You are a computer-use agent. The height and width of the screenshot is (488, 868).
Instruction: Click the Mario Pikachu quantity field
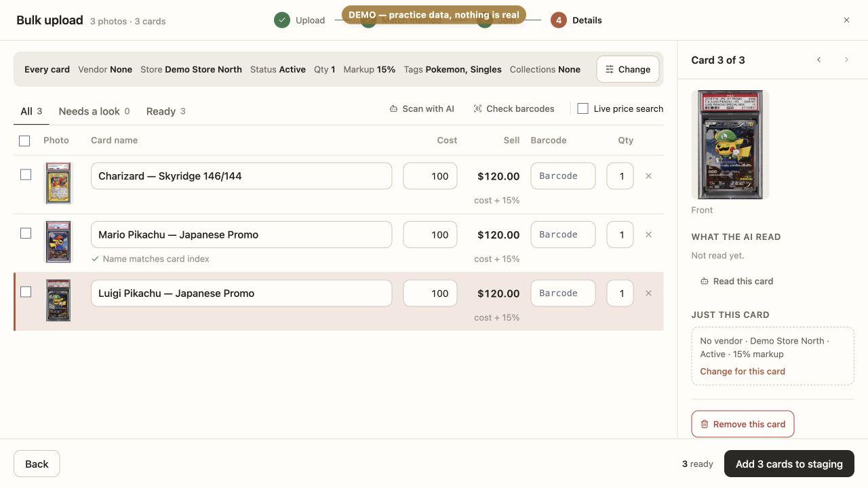point(620,235)
